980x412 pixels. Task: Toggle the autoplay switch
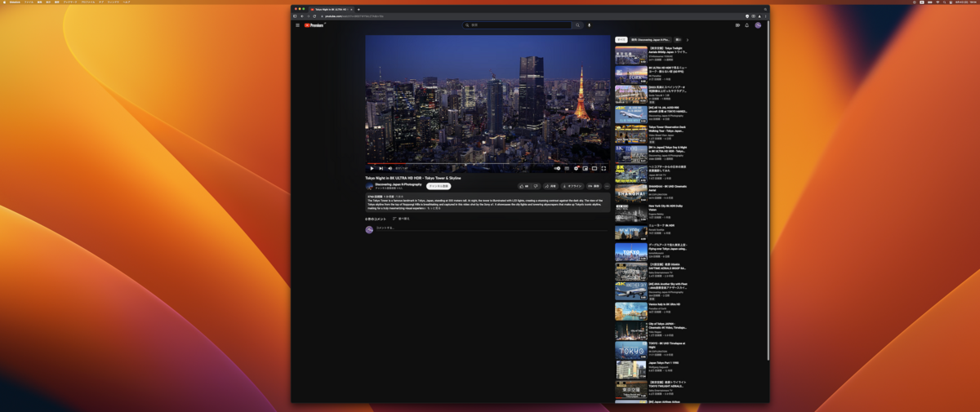click(x=557, y=168)
